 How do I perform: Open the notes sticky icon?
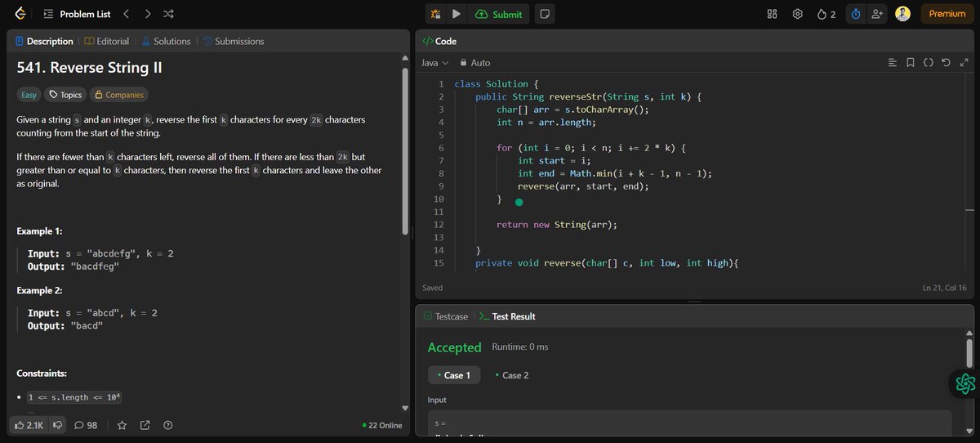pos(545,14)
